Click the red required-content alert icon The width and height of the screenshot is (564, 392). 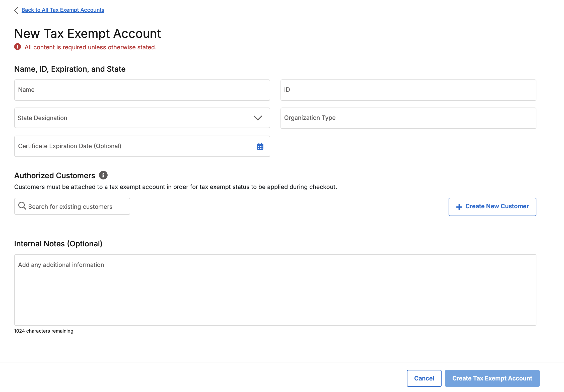click(18, 47)
